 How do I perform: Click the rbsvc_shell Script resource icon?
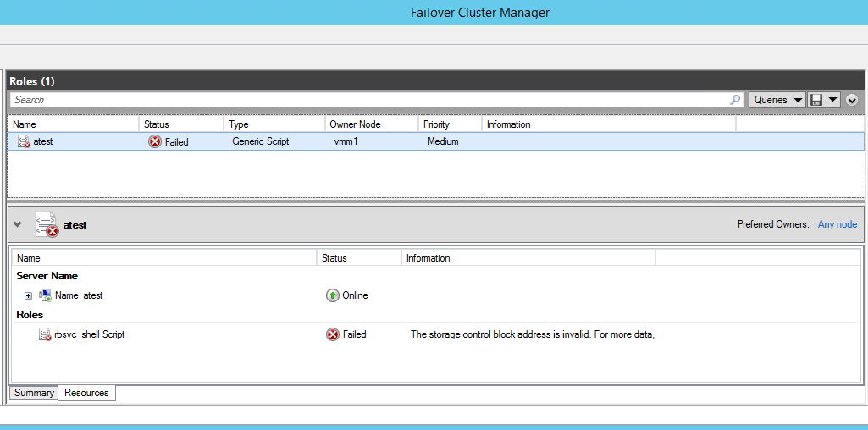(x=45, y=334)
